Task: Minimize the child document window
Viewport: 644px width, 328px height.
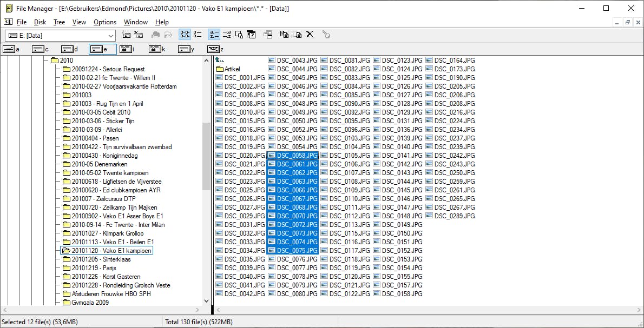Action: pos(617,23)
